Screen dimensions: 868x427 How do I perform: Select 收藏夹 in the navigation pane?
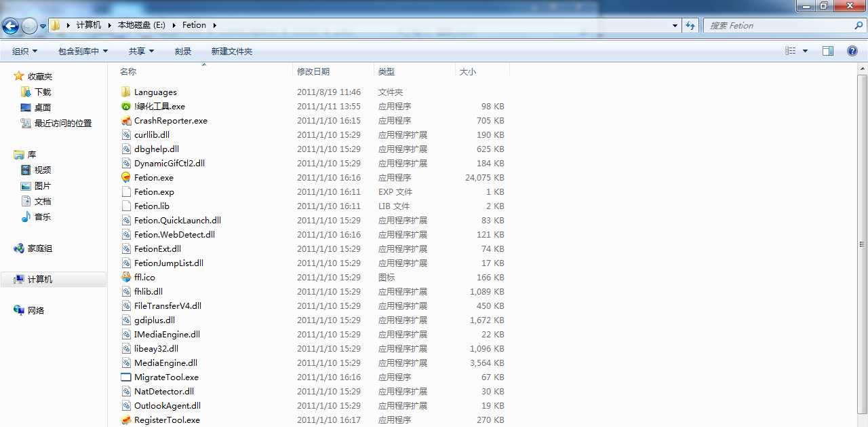(x=39, y=76)
